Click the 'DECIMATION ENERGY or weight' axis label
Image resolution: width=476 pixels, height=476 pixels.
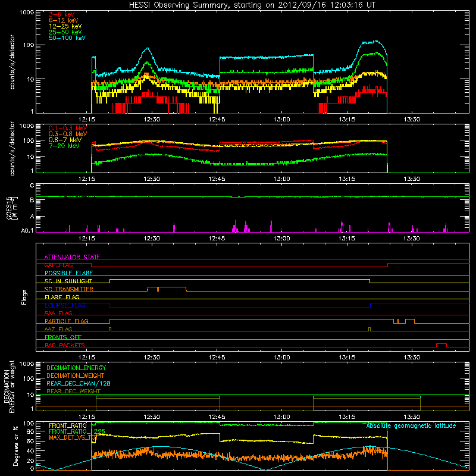click(x=9, y=386)
